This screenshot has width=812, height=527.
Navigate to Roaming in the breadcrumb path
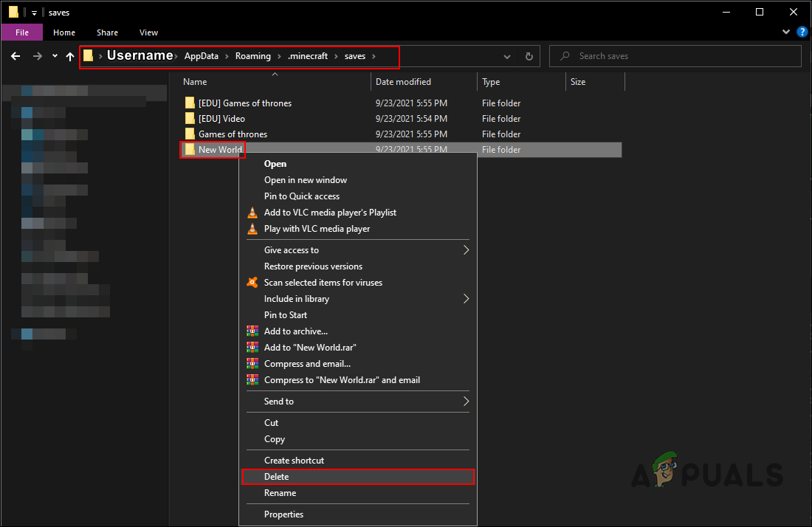click(x=253, y=56)
